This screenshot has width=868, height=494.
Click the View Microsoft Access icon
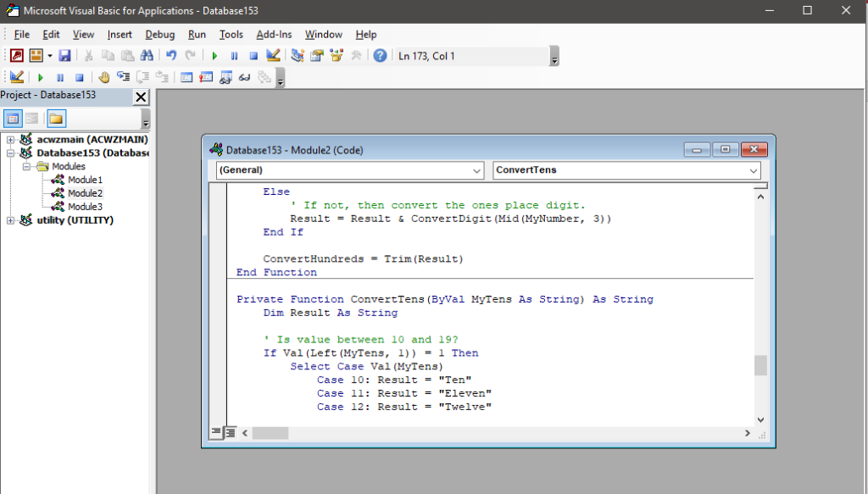click(x=17, y=55)
